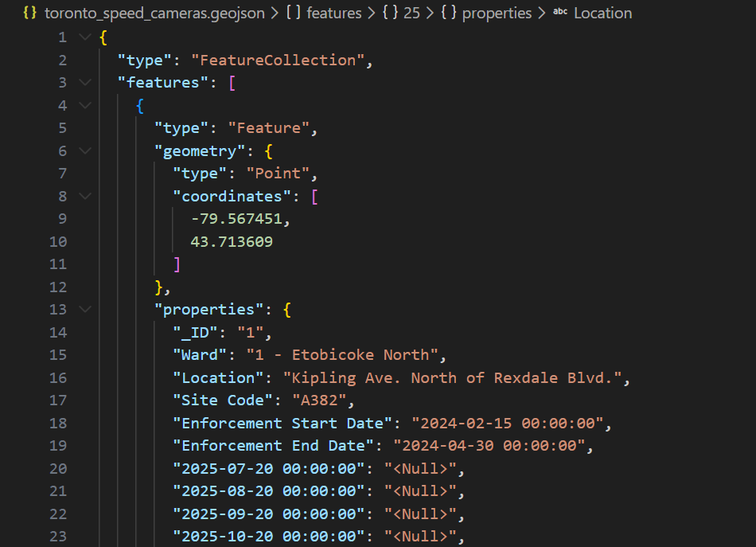Fold the geometry block on line 6
Viewport: 756px width, 547px height.
[x=85, y=150]
